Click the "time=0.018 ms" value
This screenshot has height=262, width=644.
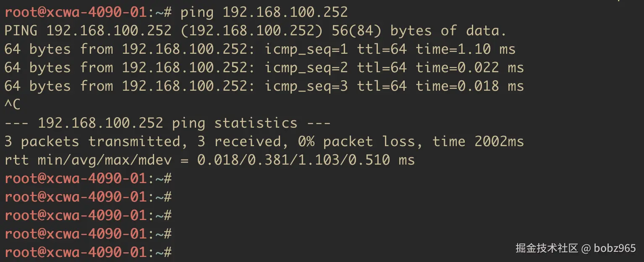click(469, 86)
